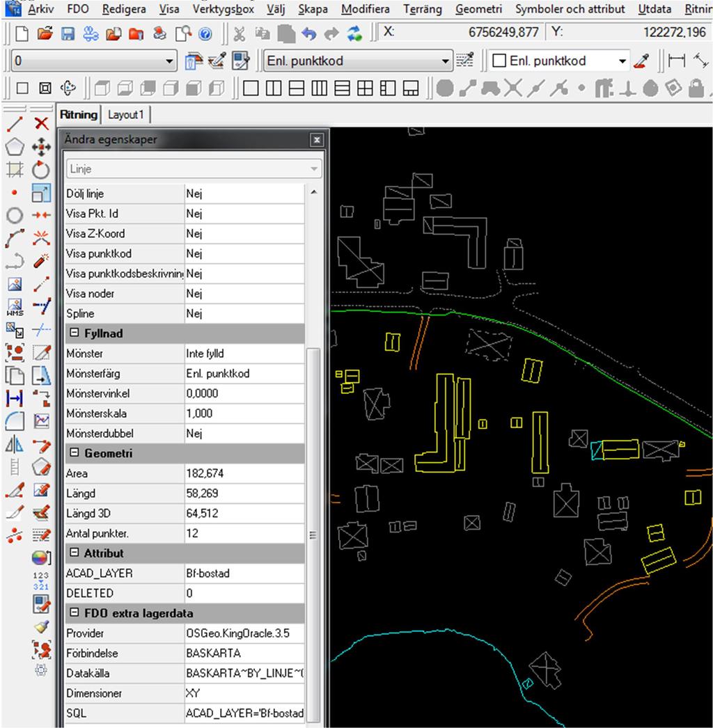Toggle the padlock snap lock

(x=696, y=88)
